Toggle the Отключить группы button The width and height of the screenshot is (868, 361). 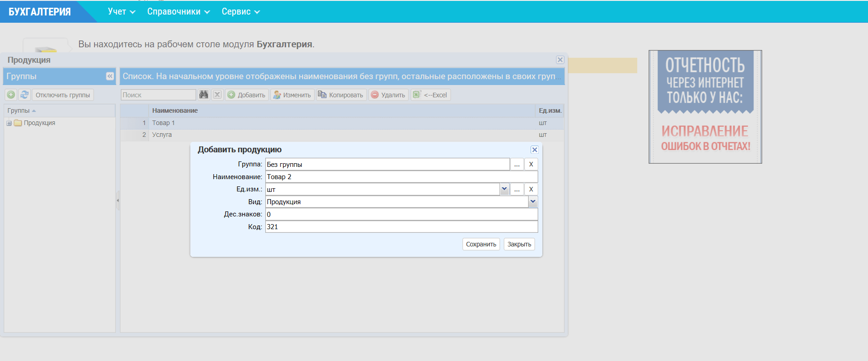[x=63, y=95]
